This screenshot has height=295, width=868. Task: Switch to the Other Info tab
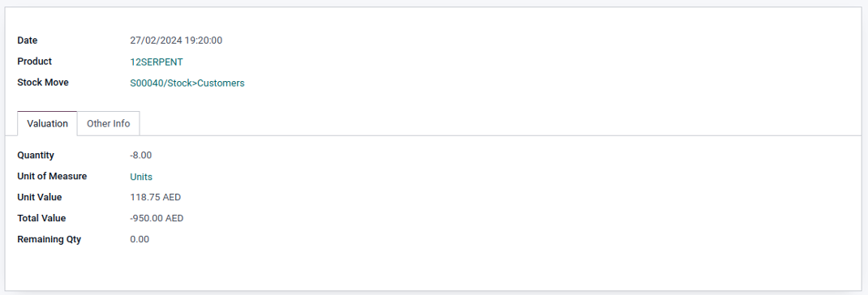109,123
